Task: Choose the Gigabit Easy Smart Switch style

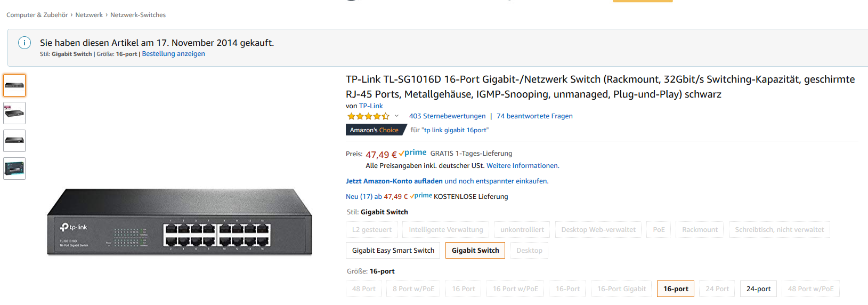Action: click(393, 251)
